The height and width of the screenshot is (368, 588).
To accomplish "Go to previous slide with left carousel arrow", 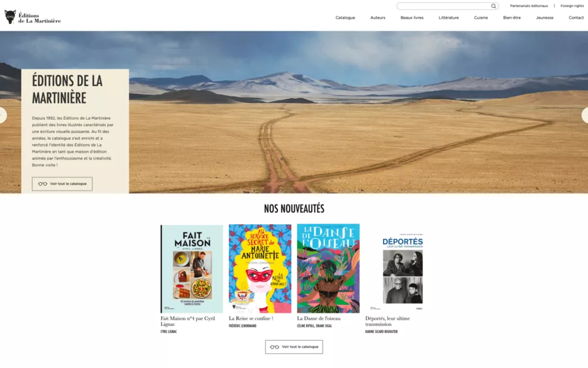I will tap(3, 115).
